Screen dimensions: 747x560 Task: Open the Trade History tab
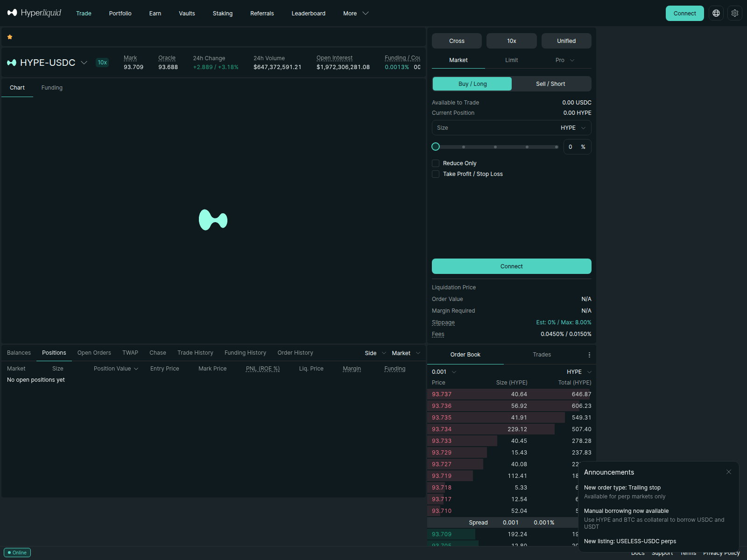[195, 353]
